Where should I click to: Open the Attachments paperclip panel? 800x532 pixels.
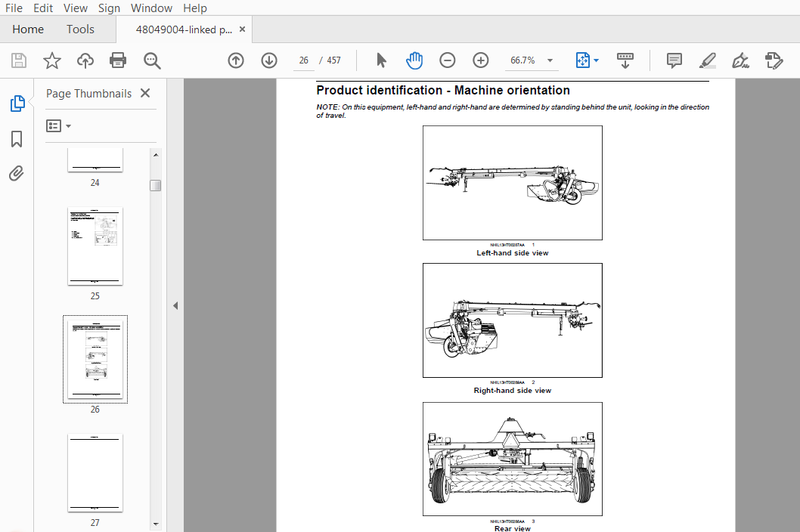click(17, 173)
